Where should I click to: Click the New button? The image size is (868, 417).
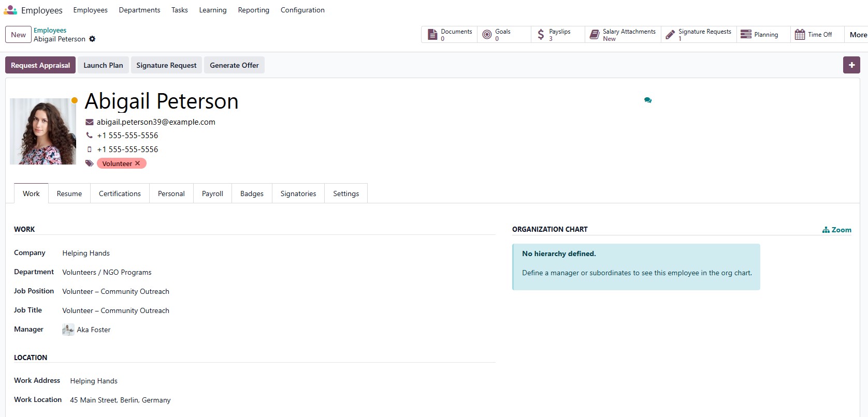click(18, 35)
